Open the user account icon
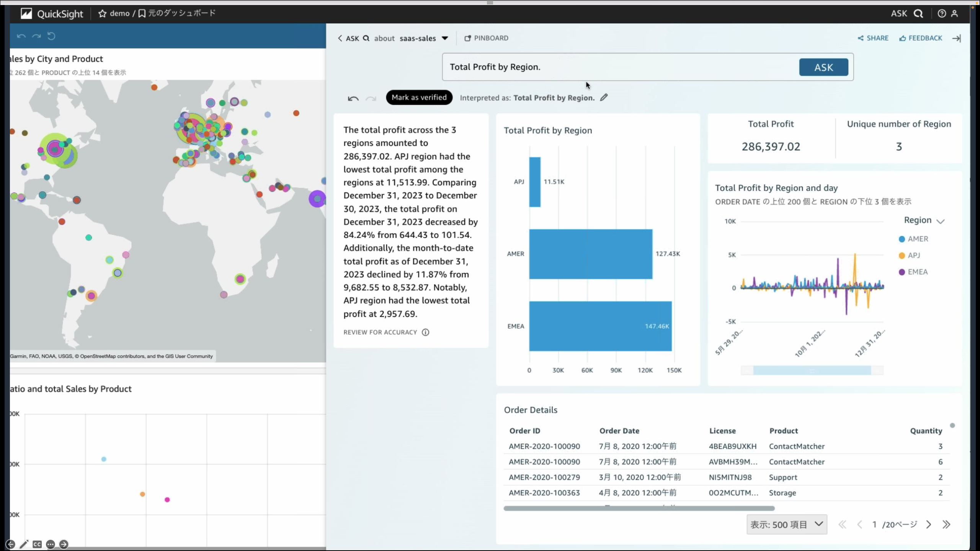Screen dimensions: 980x551 (x=954, y=14)
